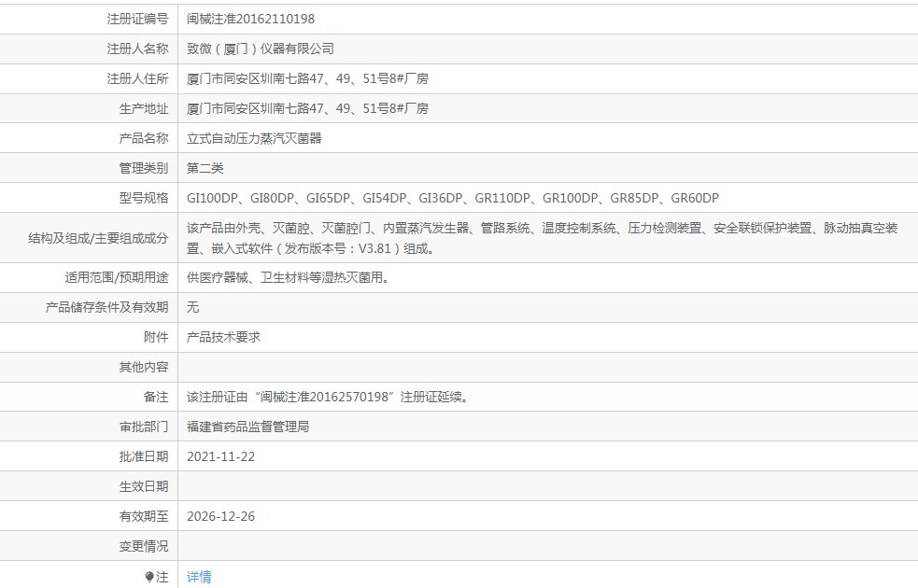Click the 其他内容 label
The width and height of the screenshot is (918, 588).
tap(144, 367)
